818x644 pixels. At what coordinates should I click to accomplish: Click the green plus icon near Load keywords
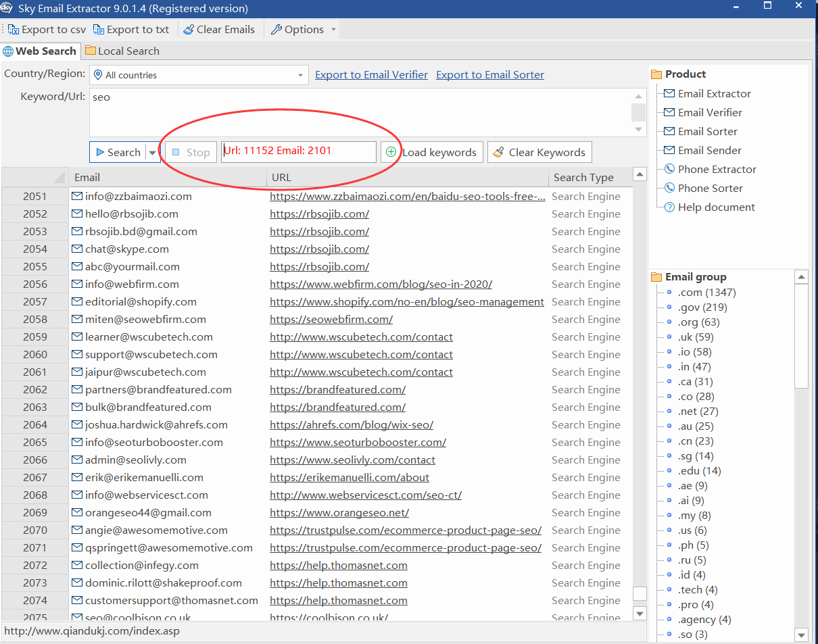point(390,152)
